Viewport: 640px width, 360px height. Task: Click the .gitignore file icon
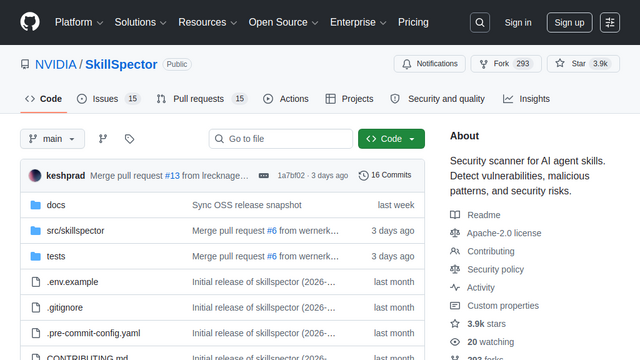pyautogui.click(x=36, y=308)
